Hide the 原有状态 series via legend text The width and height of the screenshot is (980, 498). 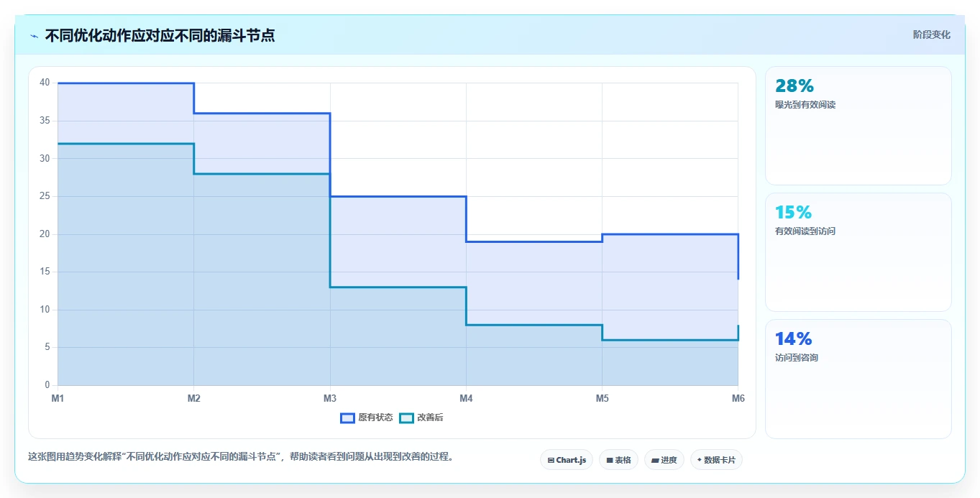pyautogui.click(x=375, y=418)
